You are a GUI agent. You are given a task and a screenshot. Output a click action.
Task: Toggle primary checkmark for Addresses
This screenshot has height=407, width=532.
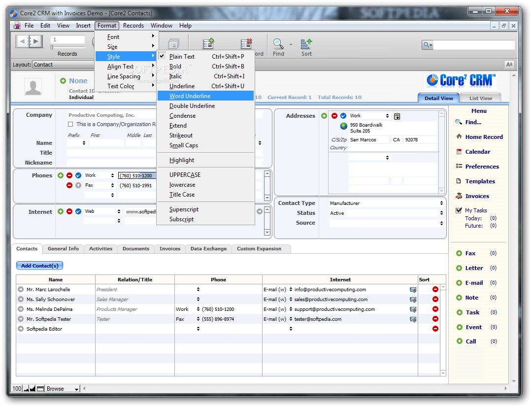[343, 116]
